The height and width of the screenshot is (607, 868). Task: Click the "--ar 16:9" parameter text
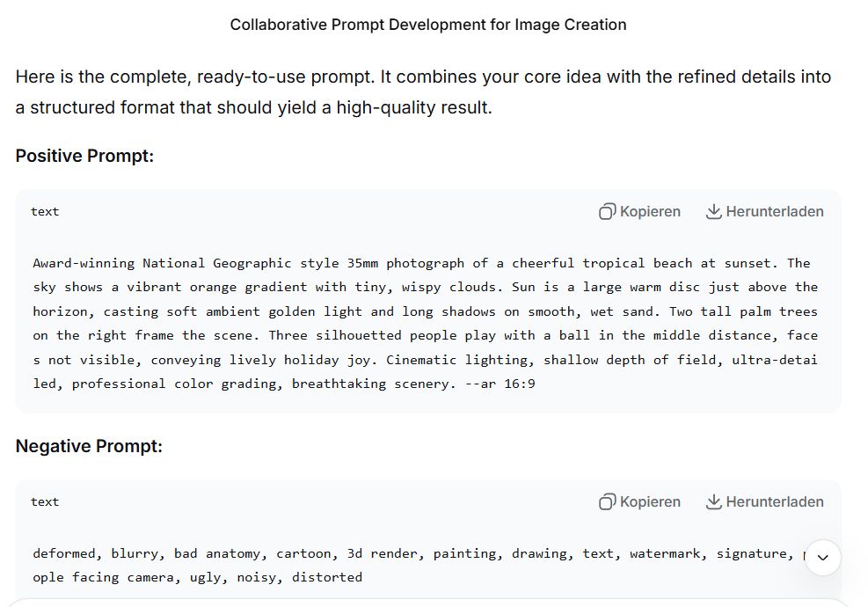point(500,384)
